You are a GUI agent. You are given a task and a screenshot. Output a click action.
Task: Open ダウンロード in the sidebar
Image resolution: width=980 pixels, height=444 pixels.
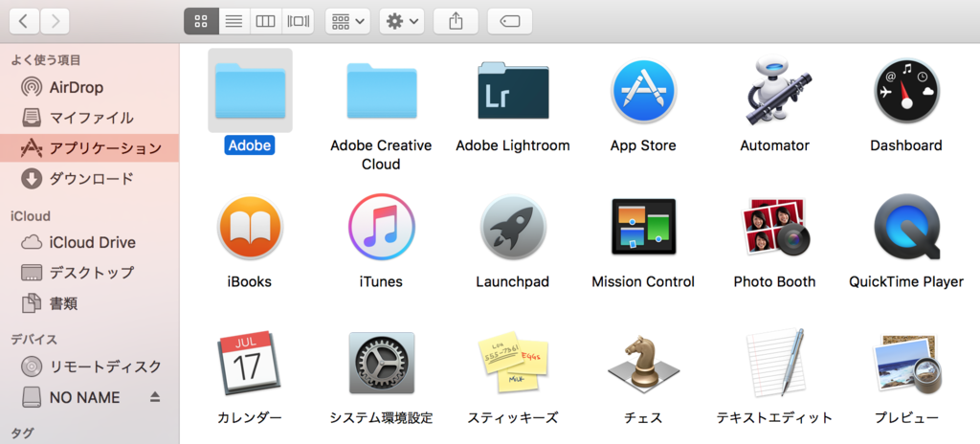[x=89, y=179]
